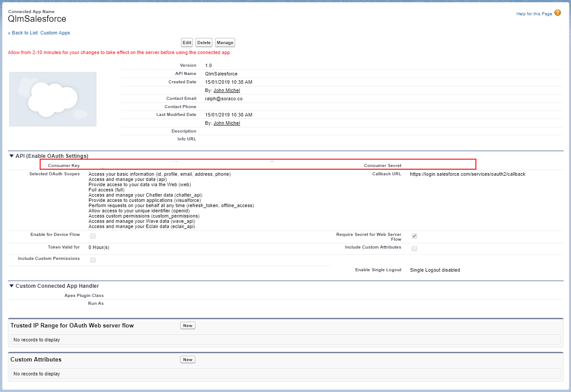Viewport: 571px width, 392px height.
Task: Open John Michel link under Created Date
Action: [227, 90]
